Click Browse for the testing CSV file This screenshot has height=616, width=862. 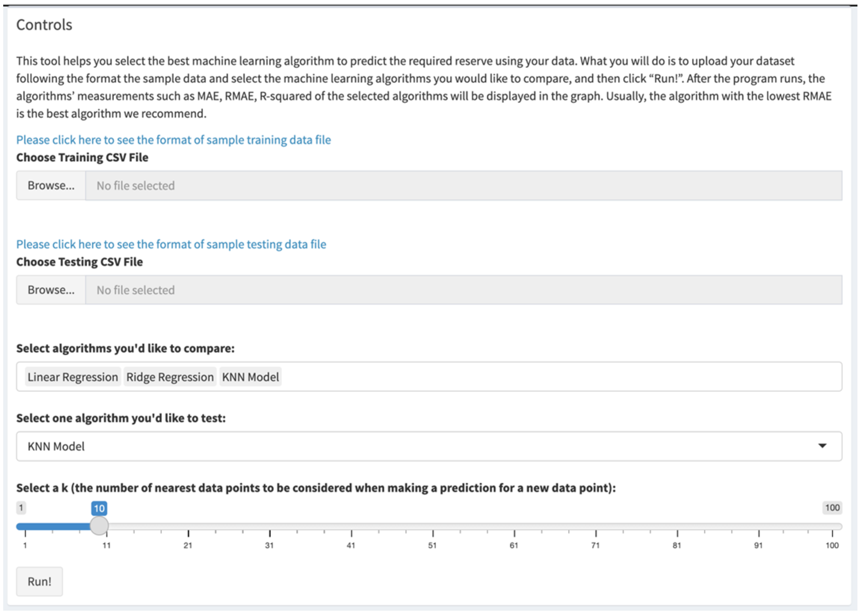[x=51, y=290]
